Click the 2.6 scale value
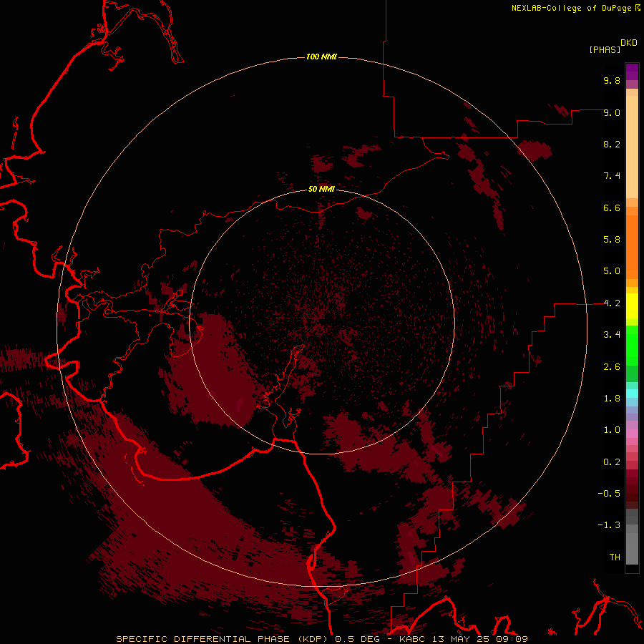The height and width of the screenshot is (644, 644). (612, 367)
